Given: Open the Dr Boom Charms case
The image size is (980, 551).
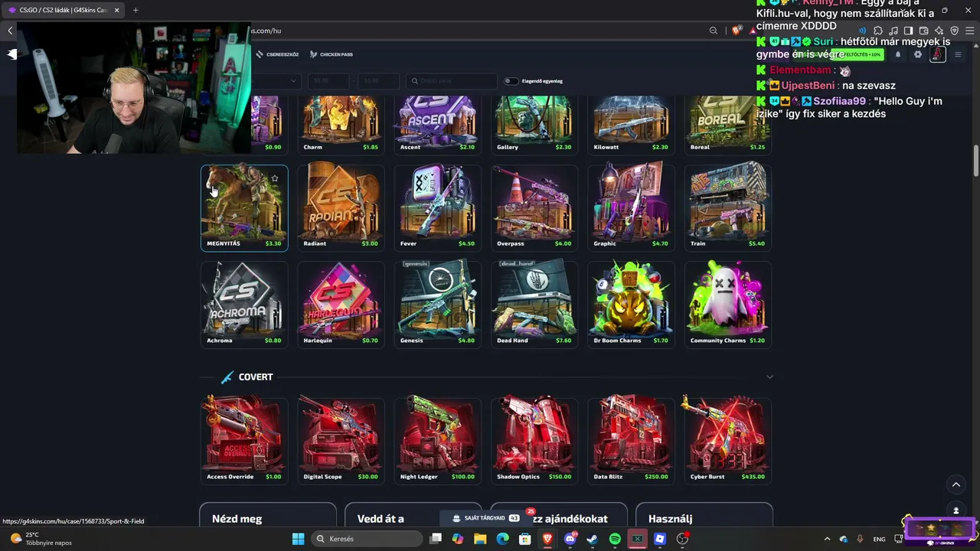Looking at the screenshot, I should (x=632, y=305).
